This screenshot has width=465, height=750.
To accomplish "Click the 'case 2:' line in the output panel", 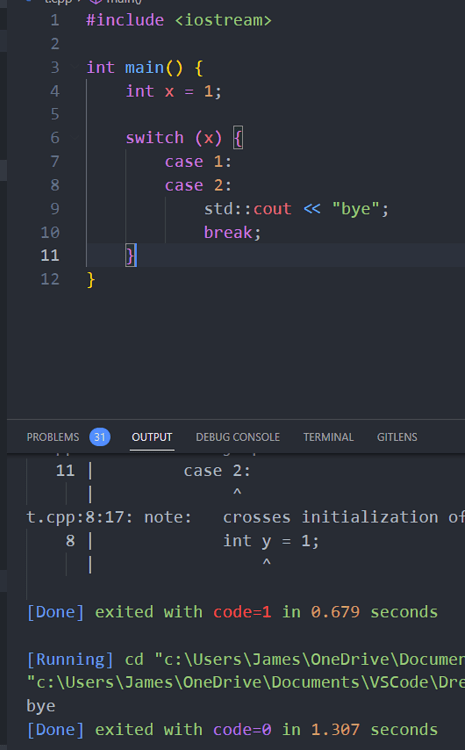I will click(217, 471).
